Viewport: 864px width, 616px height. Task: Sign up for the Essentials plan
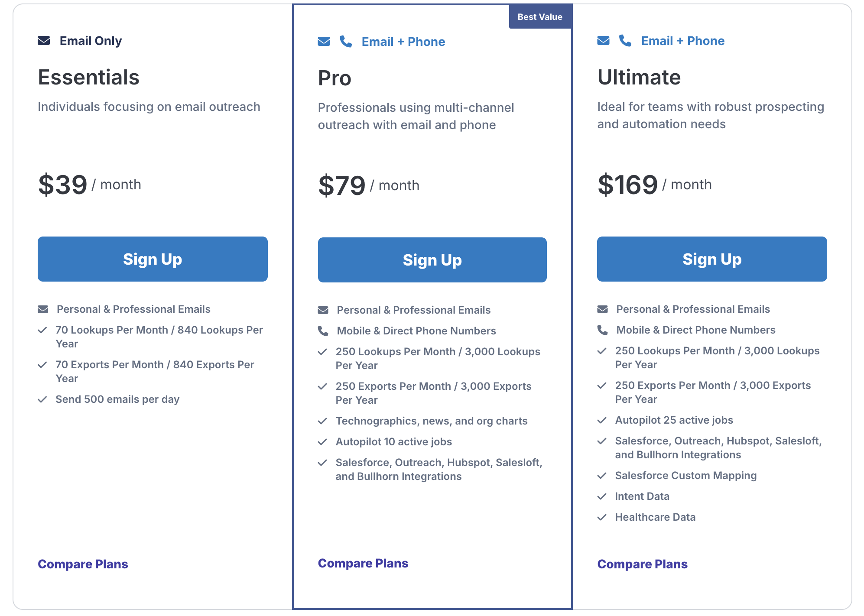tap(153, 259)
